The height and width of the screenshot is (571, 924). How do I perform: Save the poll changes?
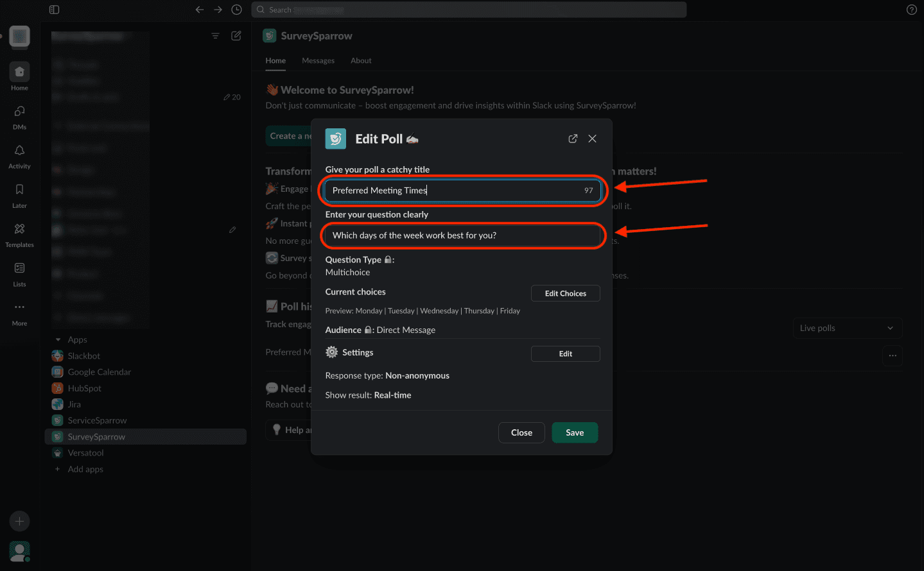[x=575, y=432]
